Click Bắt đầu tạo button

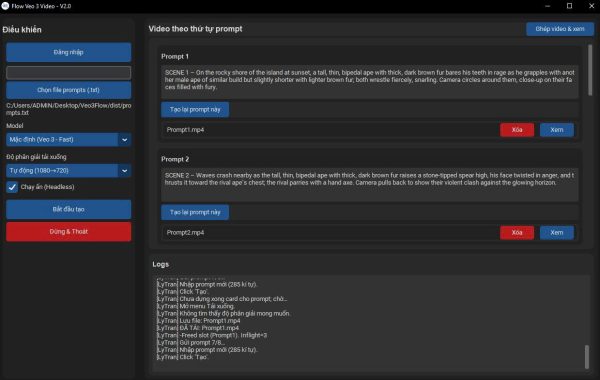(68, 209)
